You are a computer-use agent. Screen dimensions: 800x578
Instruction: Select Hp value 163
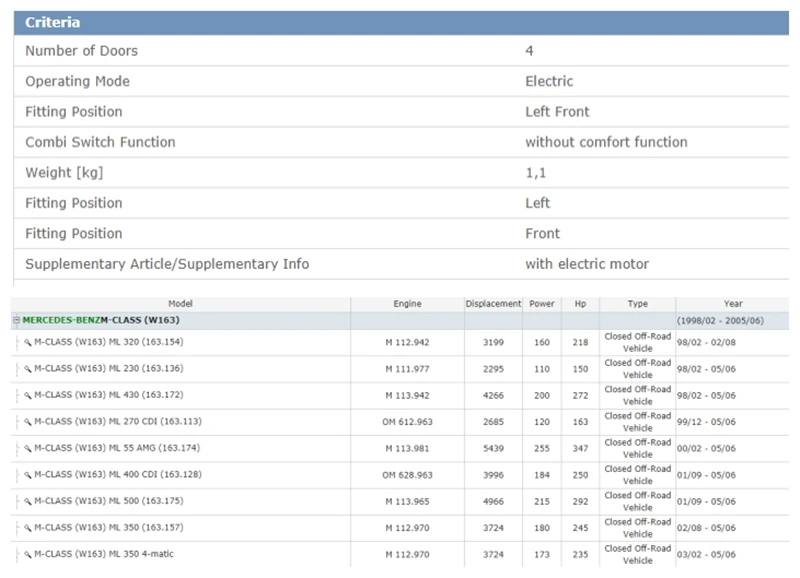(x=581, y=422)
